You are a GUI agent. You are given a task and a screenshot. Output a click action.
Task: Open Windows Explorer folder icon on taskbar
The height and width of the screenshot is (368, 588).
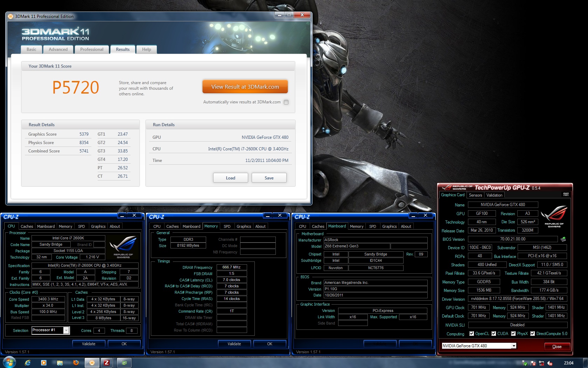(x=60, y=363)
